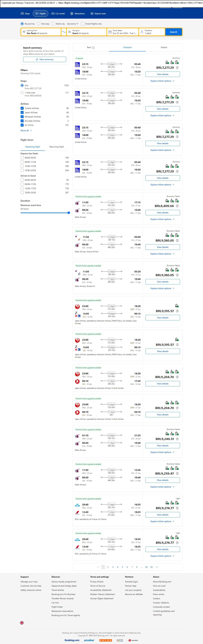Image resolution: width=203 pixels, height=644 pixels.
Task: Open Attractions from top navigation
Action: 77,14
